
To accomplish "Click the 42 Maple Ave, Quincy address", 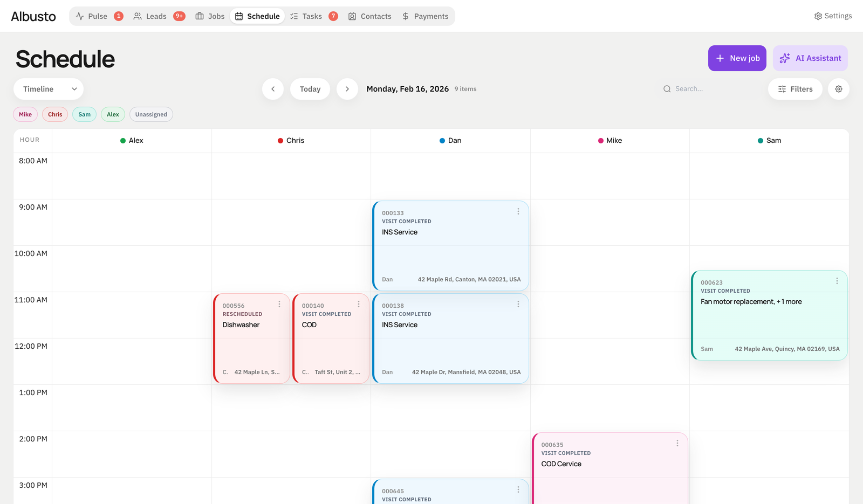I will (787, 349).
